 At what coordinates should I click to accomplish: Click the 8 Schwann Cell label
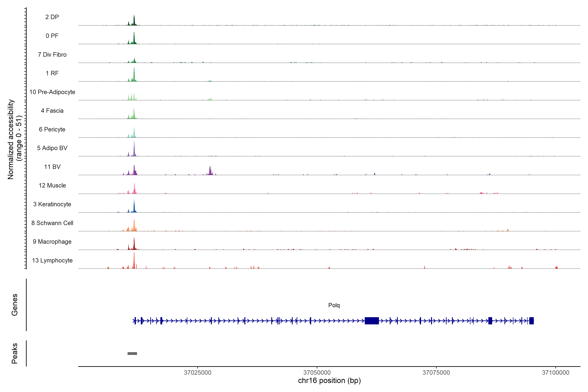tap(52, 223)
